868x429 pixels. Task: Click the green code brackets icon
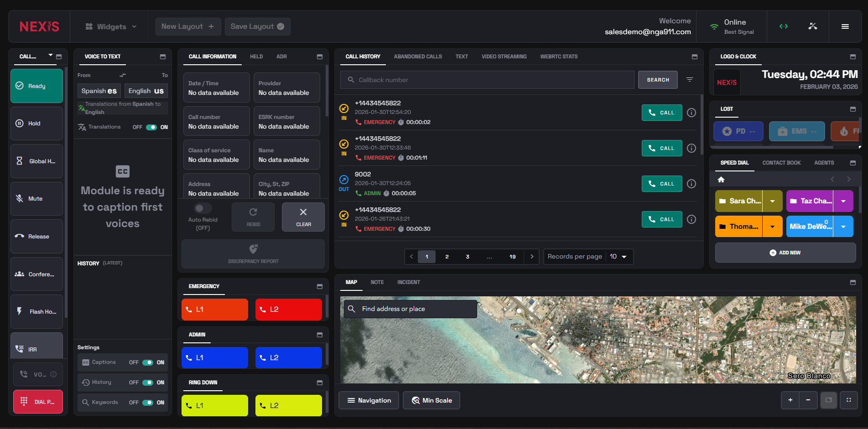pos(784,26)
